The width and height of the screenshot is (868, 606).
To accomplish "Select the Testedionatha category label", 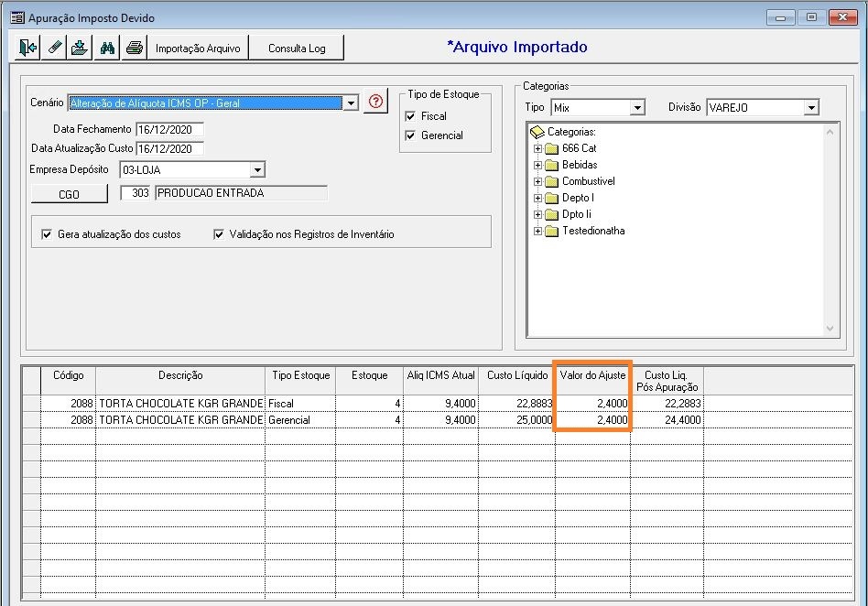I will pyautogui.click(x=593, y=231).
